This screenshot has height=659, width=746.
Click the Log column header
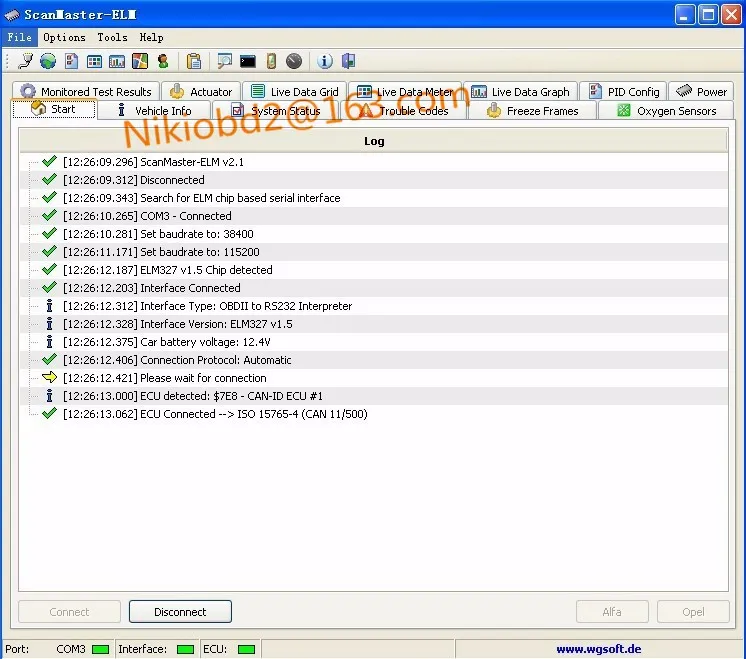tap(374, 141)
